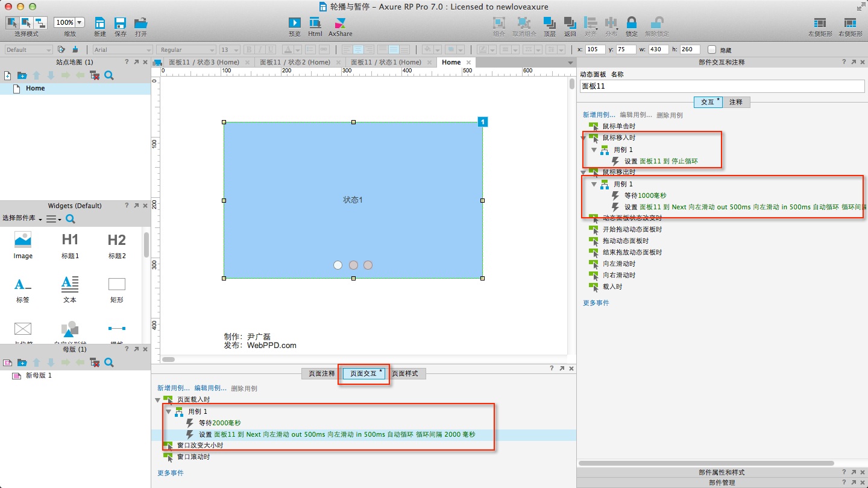
Task: Select the third carousel indicator circle
Action: (368, 265)
